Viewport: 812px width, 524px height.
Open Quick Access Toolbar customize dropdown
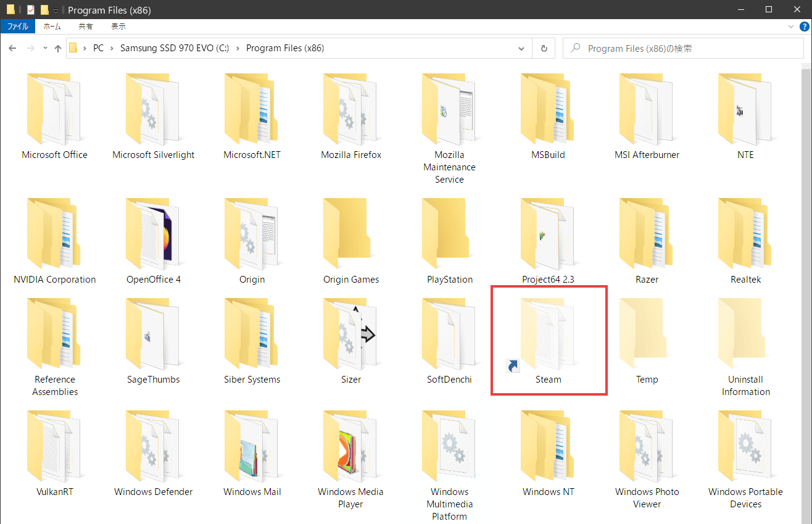[56, 10]
